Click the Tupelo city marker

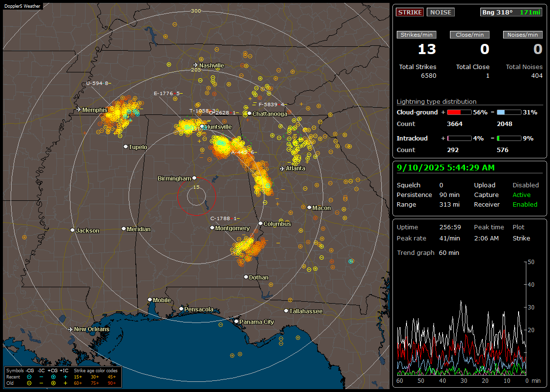point(126,146)
